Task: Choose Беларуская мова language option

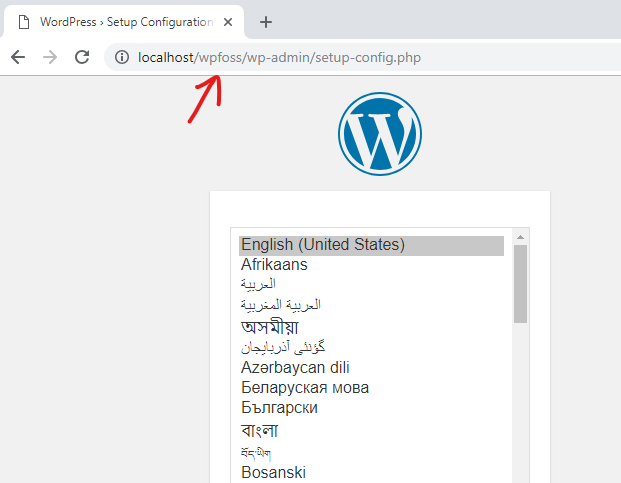Action: click(x=371, y=388)
